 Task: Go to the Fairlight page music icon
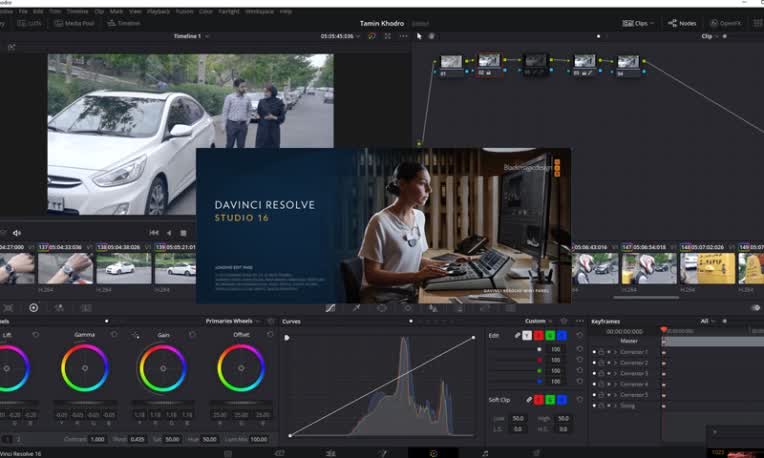(485, 453)
